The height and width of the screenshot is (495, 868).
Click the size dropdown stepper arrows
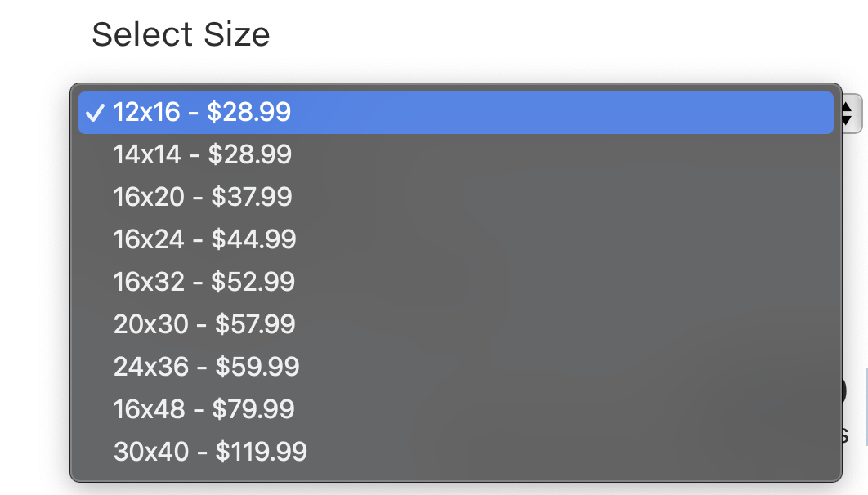851,113
